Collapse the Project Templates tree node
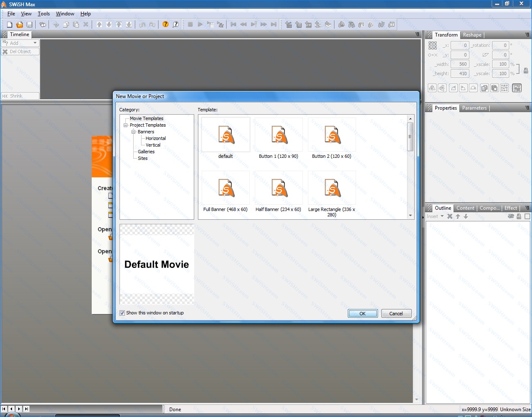This screenshot has width=532, height=417. pyautogui.click(x=125, y=125)
